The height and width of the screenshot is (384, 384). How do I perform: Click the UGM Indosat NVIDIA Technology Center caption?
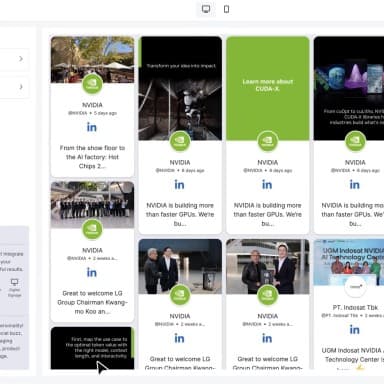pos(353,359)
